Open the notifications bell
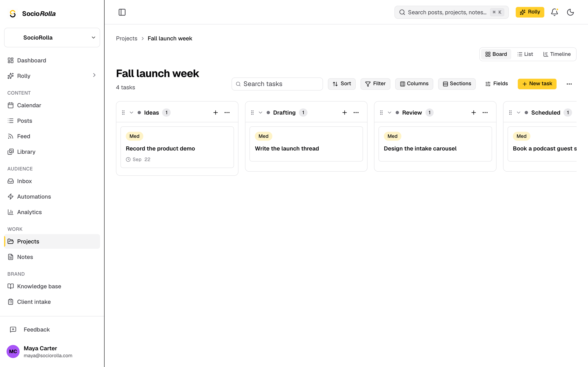Image resolution: width=588 pixels, height=367 pixels. click(x=554, y=12)
